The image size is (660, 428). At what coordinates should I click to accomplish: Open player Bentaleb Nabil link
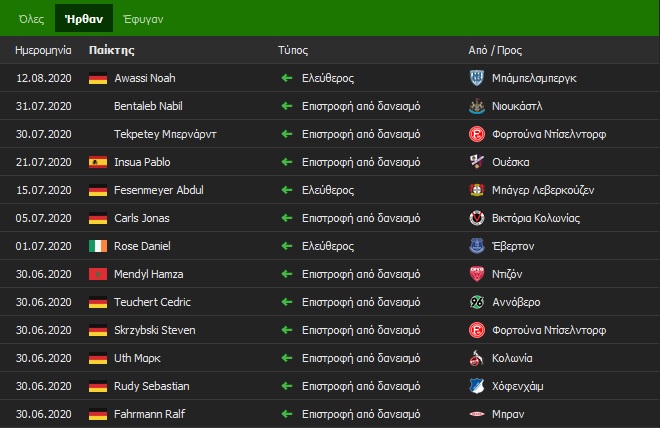(x=148, y=106)
